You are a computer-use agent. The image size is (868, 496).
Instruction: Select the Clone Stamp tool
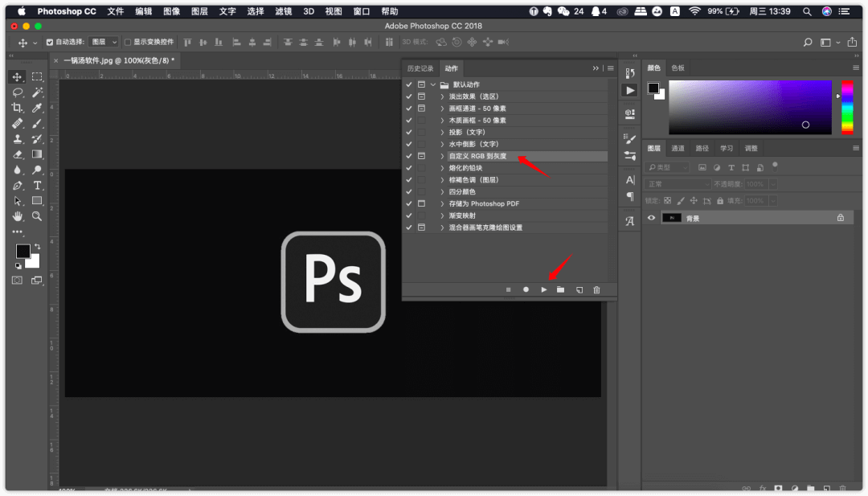[x=17, y=139]
